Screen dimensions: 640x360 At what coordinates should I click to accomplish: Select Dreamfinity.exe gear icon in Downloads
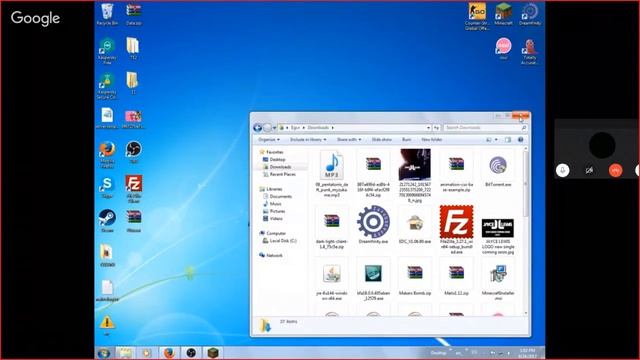[x=373, y=224]
